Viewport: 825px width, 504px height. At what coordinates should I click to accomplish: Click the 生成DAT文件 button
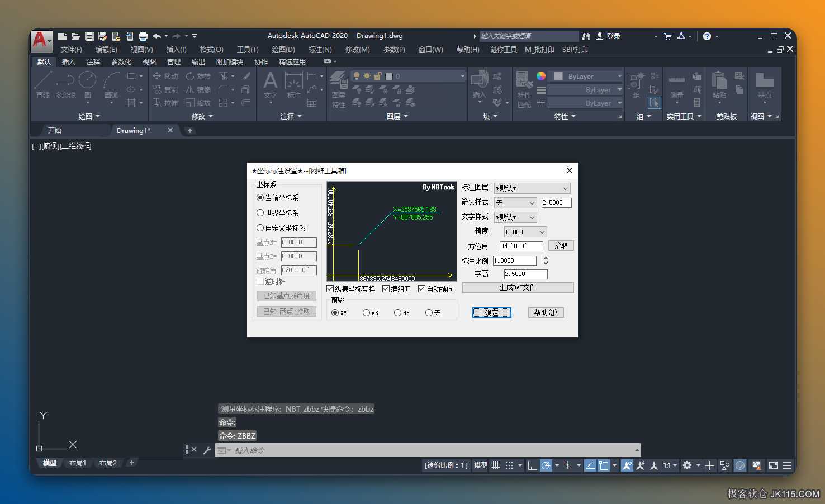518,287
